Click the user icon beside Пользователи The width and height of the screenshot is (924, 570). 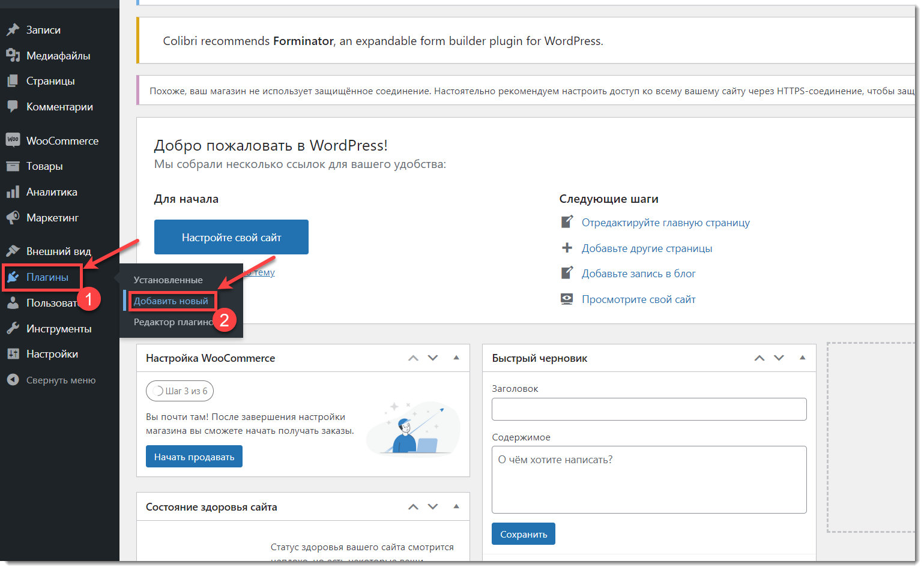[13, 303]
